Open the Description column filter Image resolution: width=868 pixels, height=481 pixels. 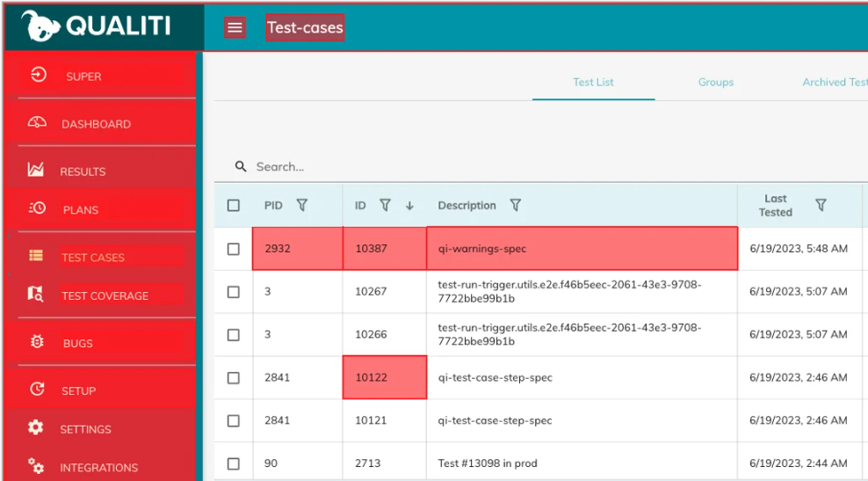click(516, 206)
